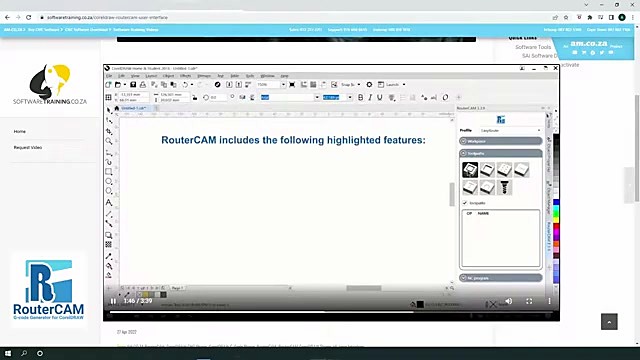This screenshot has height=360, width=640.
Task: Open the Object menu in CorelDRAW
Action: coord(168,76)
